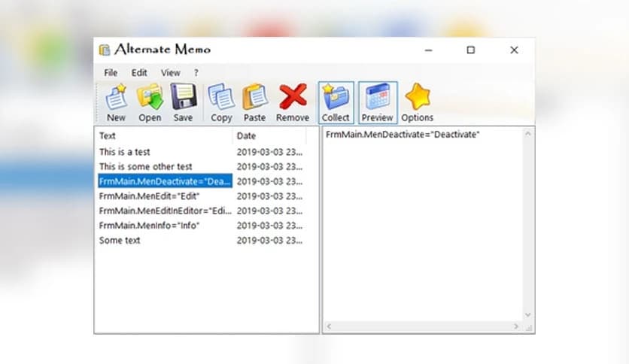Open the File menu
Image resolution: width=629 pixels, height=364 pixels.
click(x=111, y=73)
